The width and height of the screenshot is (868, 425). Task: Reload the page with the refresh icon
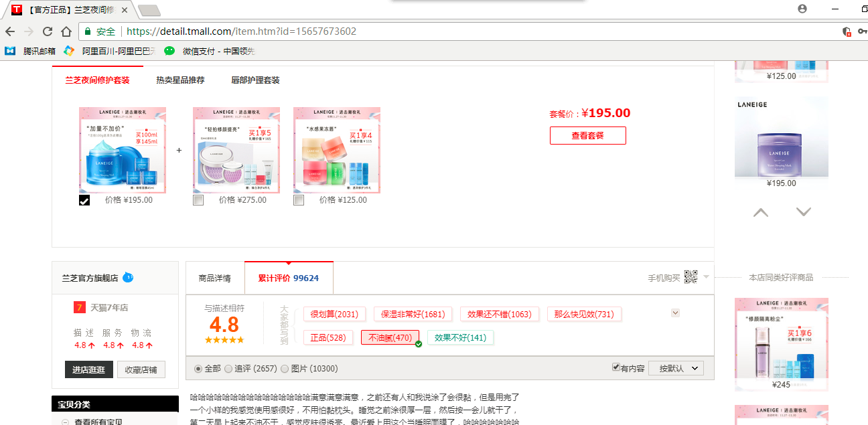[x=48, y=31]
